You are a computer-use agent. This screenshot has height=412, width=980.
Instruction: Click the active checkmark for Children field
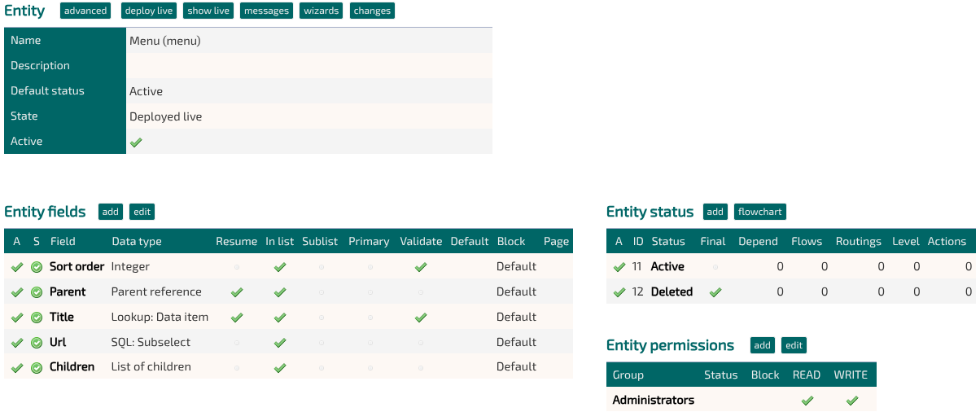tap(17, 368)
